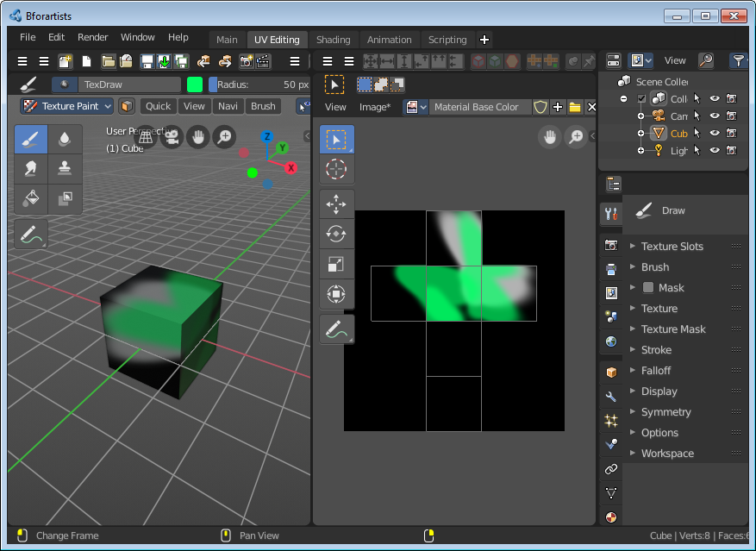Toggle Cube render visibility camera icon
This screenshot has height=551, width=756.
tap(731, 133)
